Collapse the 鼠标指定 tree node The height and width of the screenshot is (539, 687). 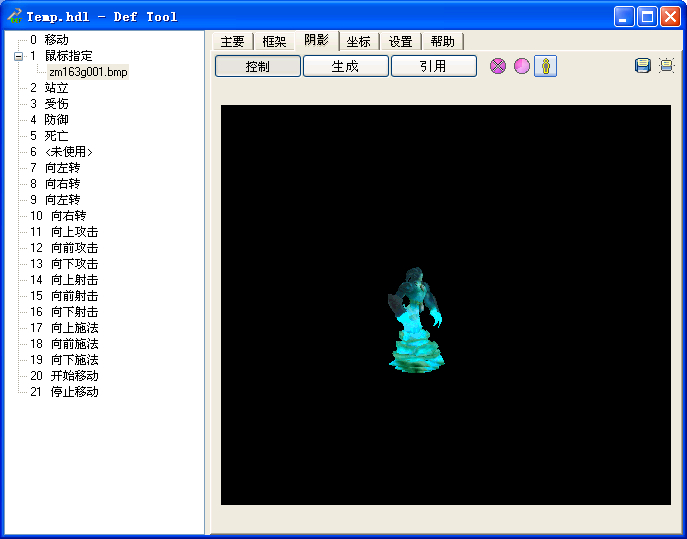pos(18,56)
